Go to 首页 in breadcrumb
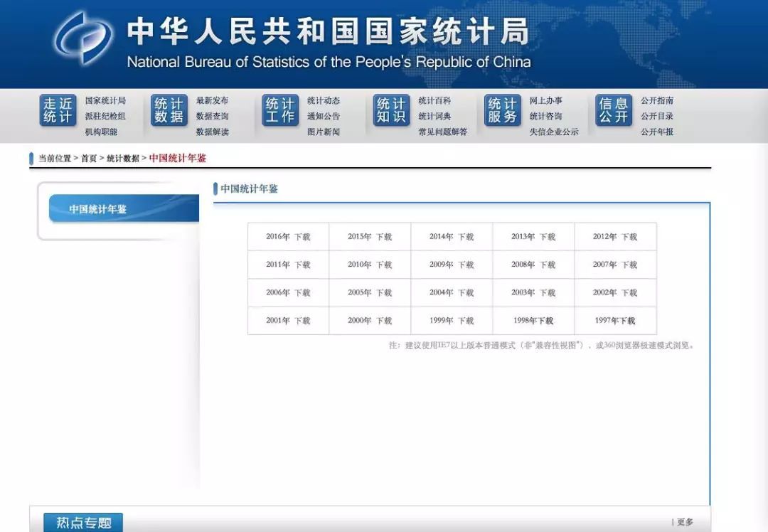The width and height of the screenshot is (768, 532). (x=89, y=158)
